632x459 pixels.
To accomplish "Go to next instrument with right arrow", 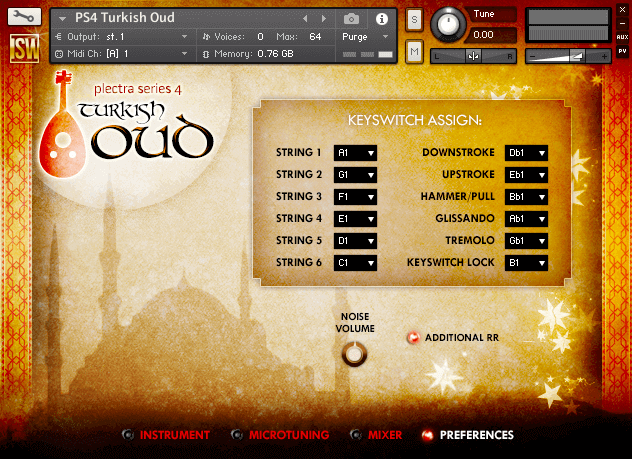I will click(x=324, y=19).
